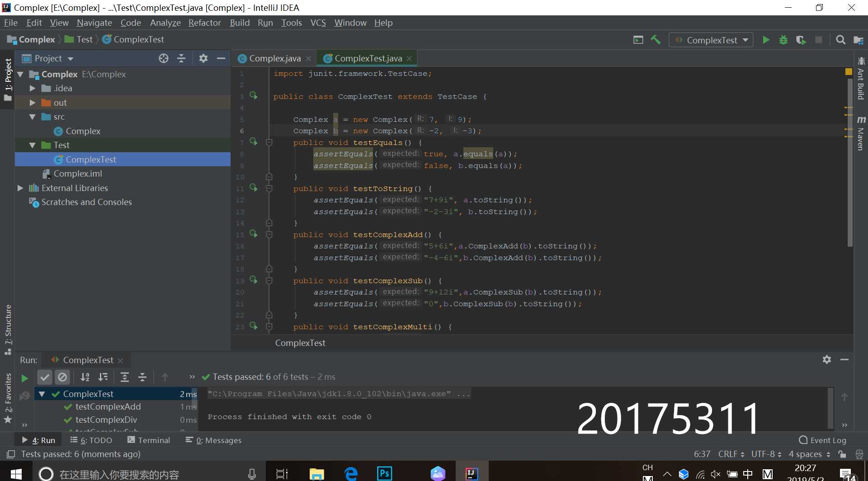Collapse the src folder

33,117
